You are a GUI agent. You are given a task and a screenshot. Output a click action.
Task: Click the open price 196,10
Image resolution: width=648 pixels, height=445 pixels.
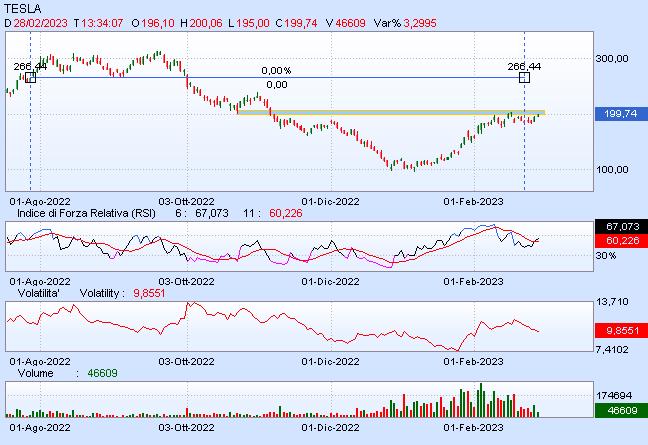point(158,23)
